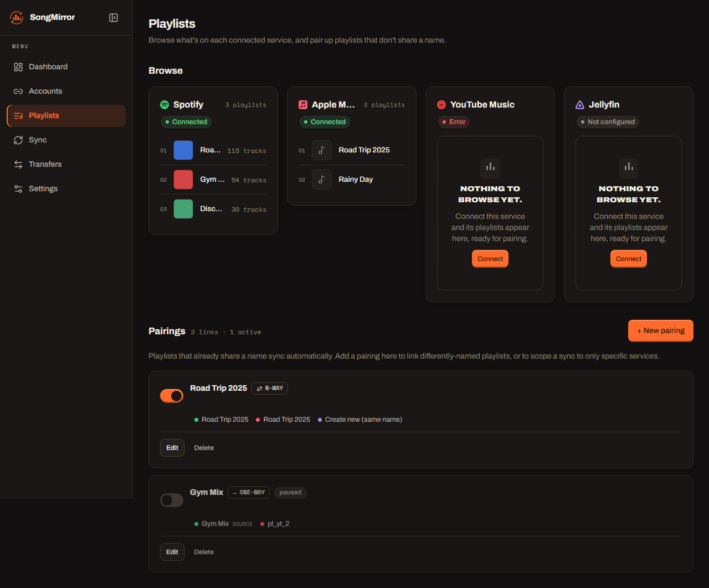Click the YouTube Music service icon
This screenshot has width=709, height=588.
441,105
